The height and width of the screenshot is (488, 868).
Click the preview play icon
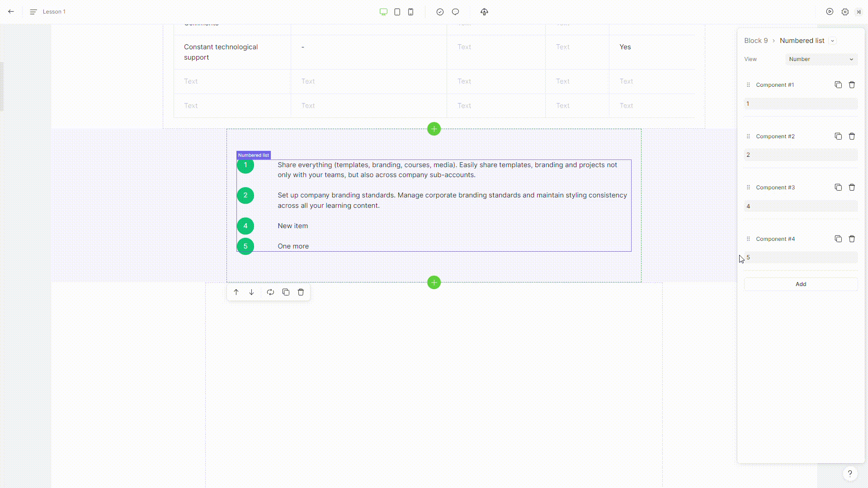coord(830,12)
